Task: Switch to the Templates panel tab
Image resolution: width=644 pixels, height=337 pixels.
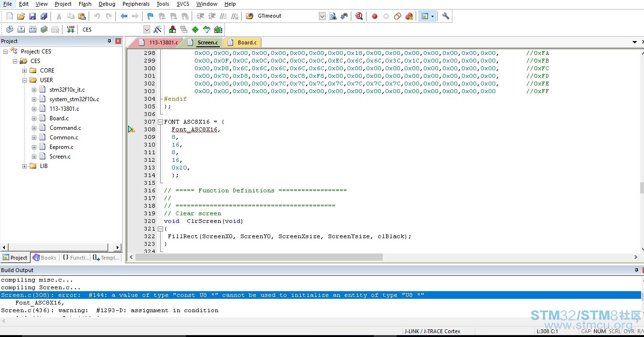Action: 106,258
